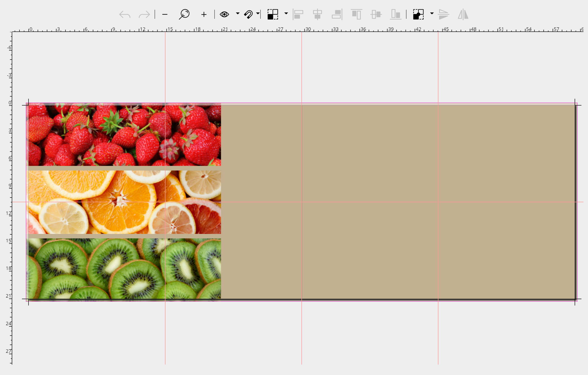Align objects to the right edge

point(337,15)
